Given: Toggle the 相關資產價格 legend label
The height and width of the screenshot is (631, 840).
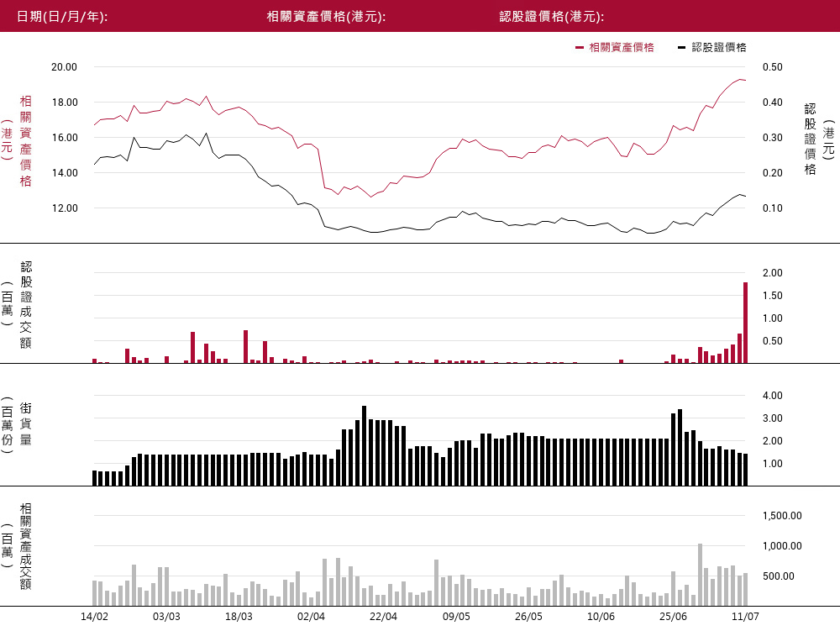Looking at the screenshot, I should point(622,48).
